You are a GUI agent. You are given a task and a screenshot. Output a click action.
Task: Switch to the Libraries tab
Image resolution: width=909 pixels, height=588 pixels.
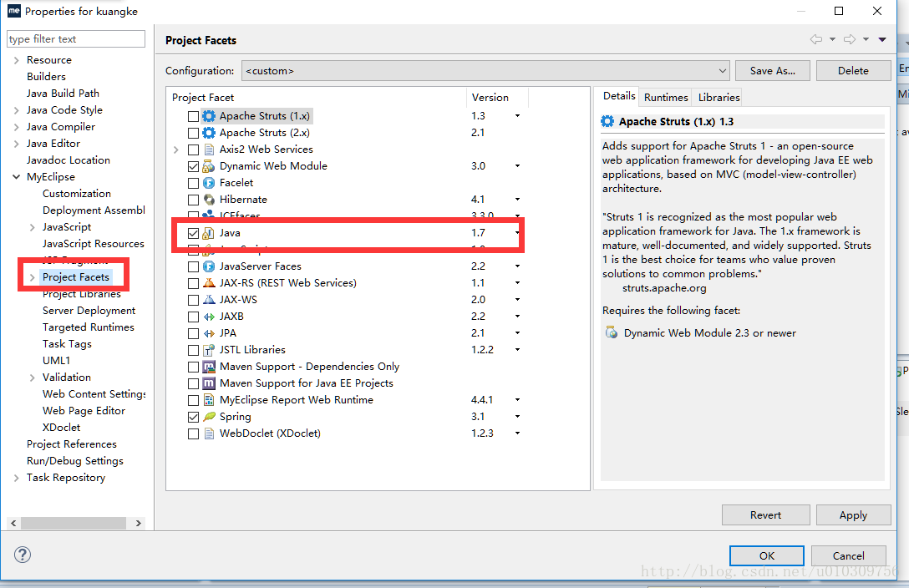coord(719,98)
